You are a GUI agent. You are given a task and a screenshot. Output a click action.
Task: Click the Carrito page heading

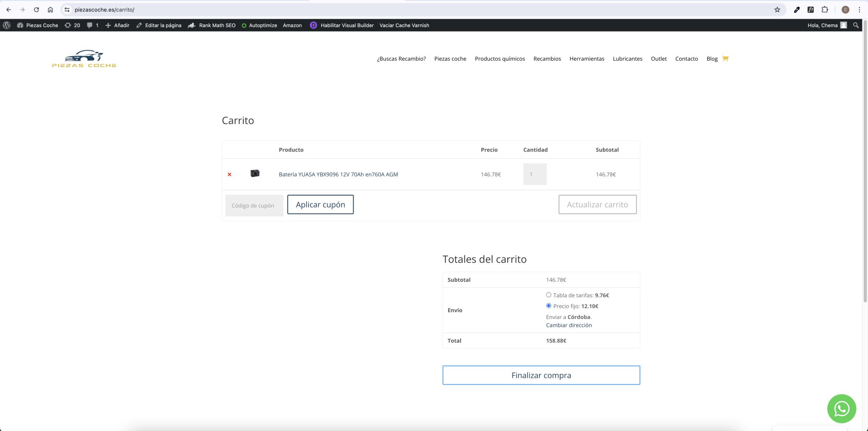(238, 121)
